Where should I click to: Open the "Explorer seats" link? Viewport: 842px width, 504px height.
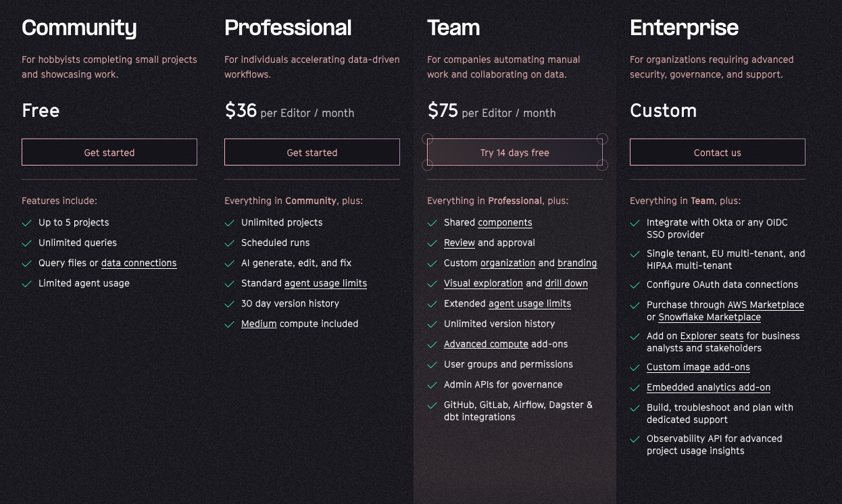[713, 336]
